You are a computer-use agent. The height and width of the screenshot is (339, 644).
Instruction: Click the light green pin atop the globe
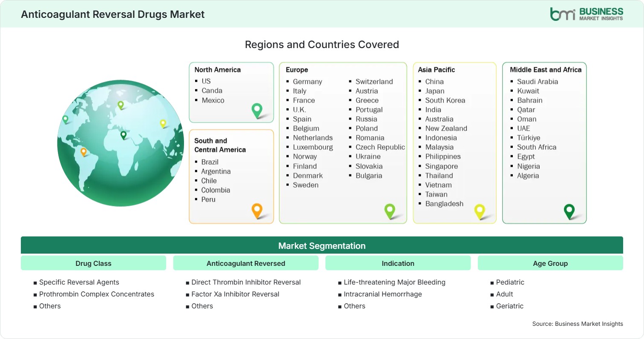(121, 105)
